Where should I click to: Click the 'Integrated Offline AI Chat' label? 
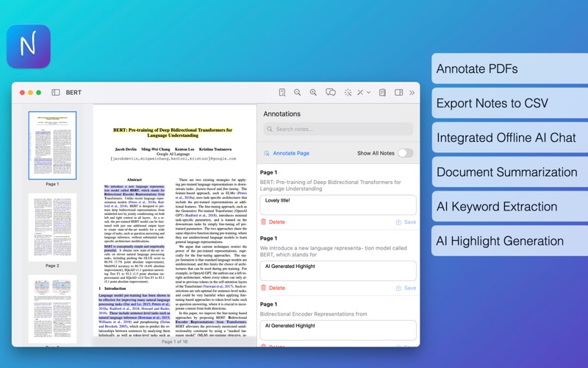point(506,138)
